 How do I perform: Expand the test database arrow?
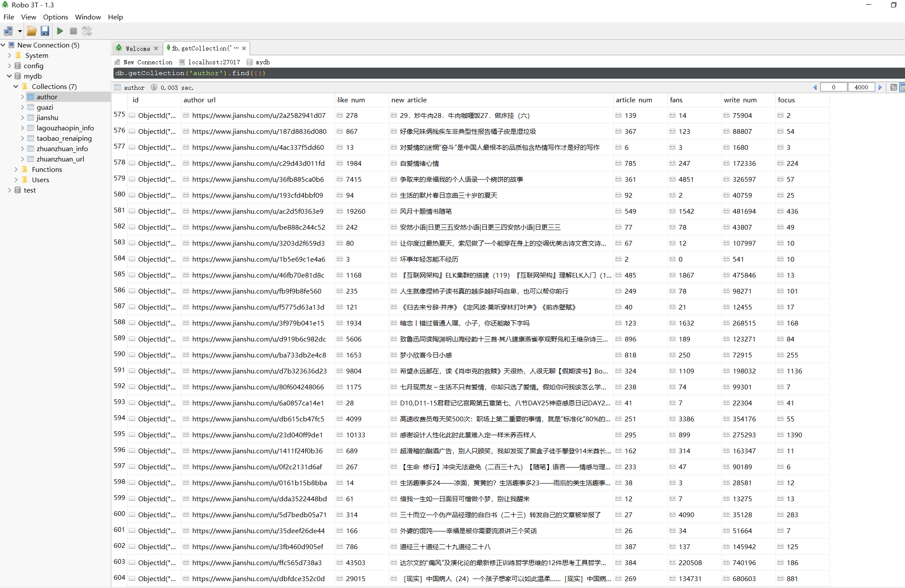[10, 190]
